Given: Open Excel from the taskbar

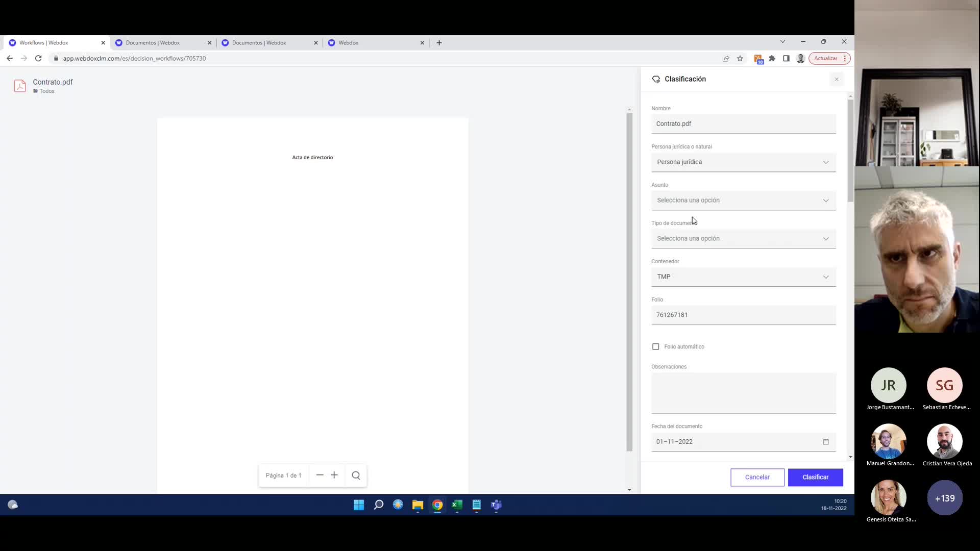Looking at the screenshot, I should 457,505.
